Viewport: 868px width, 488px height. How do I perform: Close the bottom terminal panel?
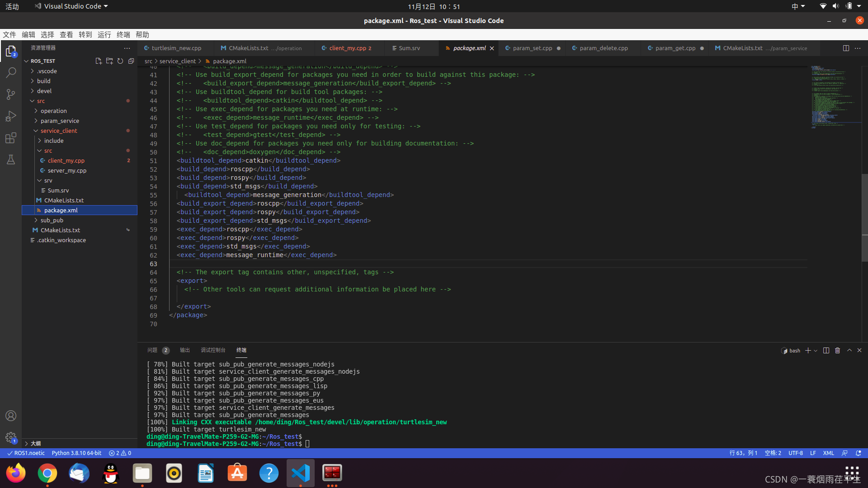point(859,350)
